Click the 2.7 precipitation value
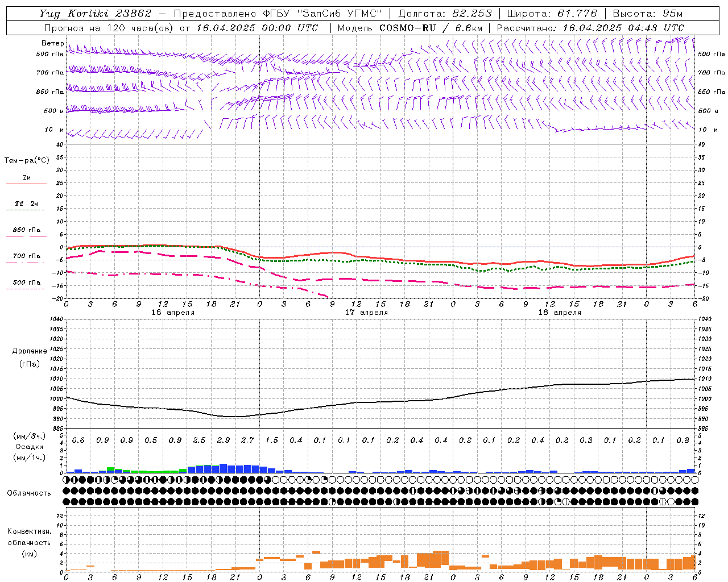Screen dimensions: 728x582 pyautogui.click(x=247, y=440)
